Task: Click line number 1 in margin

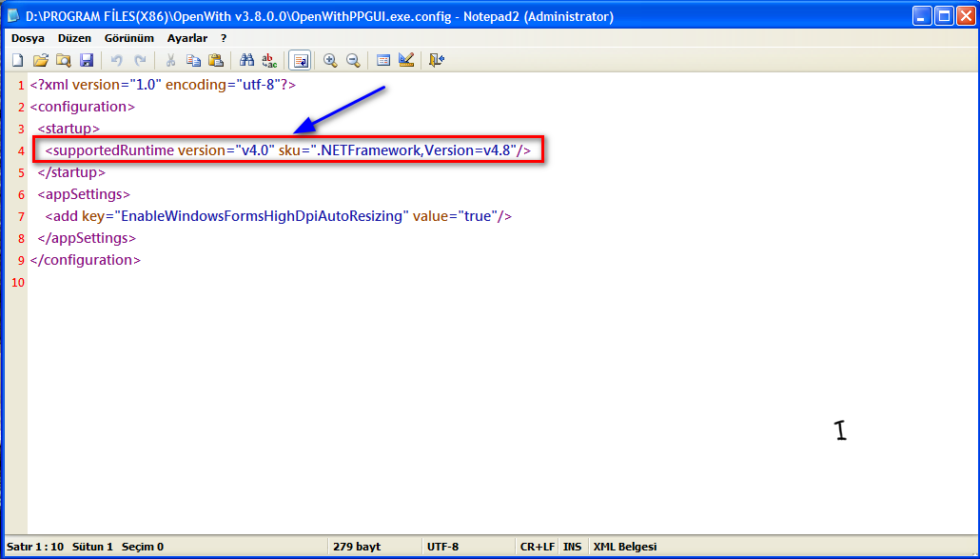Action: pyautogui.click(x=21, y=86)
